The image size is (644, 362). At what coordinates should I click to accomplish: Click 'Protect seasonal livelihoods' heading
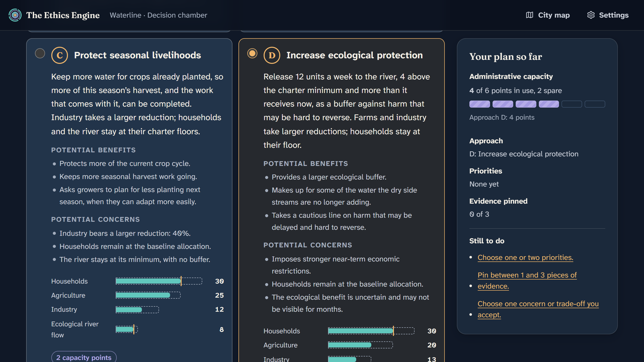(137, 55)
